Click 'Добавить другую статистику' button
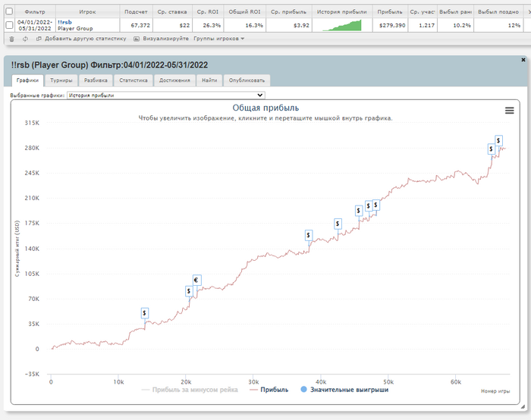 click(x=81, y=39)
